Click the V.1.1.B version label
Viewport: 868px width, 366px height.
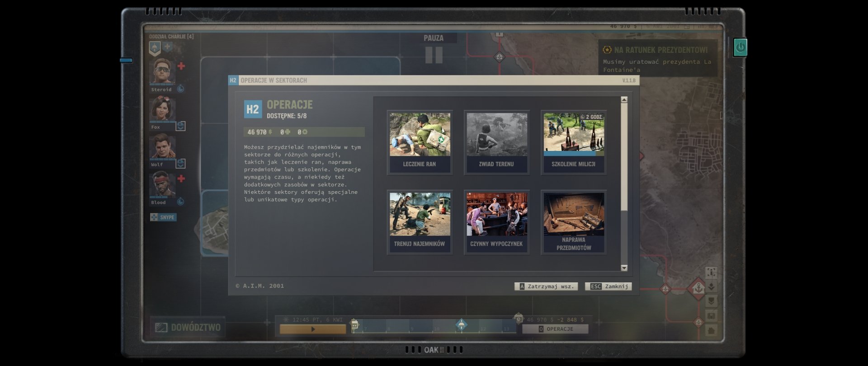(x=629, y=80)
